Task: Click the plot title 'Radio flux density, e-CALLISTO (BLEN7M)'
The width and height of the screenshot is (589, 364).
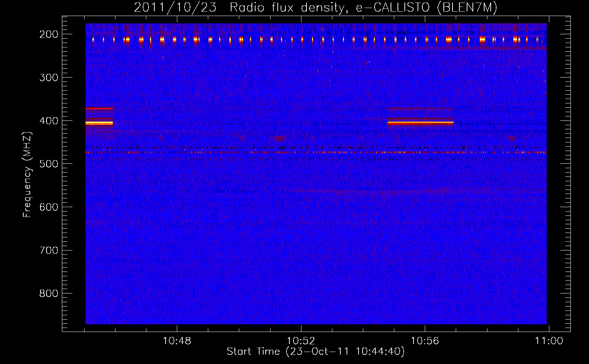Action: pos(363,7)
